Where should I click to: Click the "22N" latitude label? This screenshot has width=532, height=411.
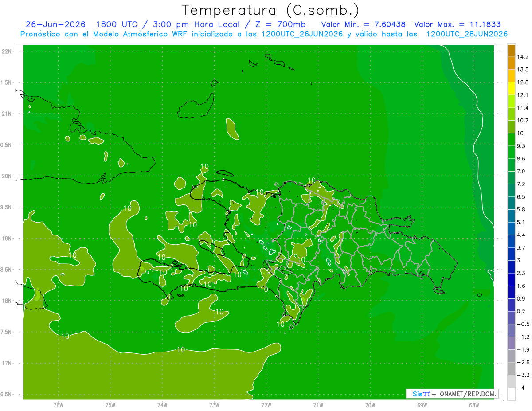coord(6,51)
